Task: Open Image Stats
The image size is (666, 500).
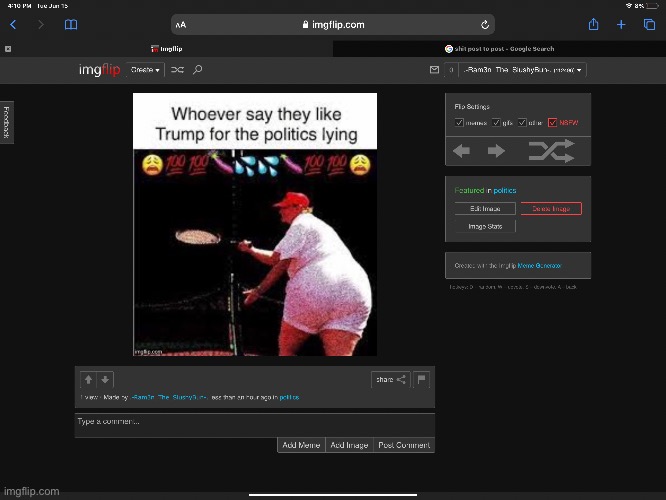Action: [x=485, y=226]
